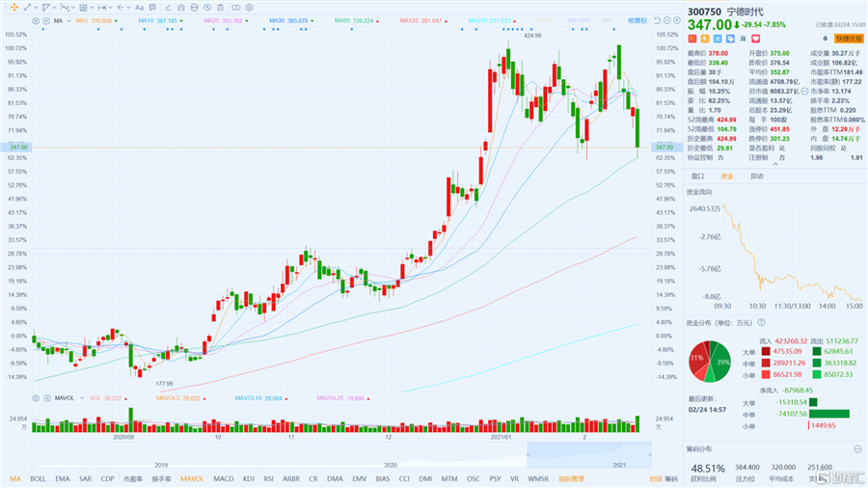The height and width of the screenshot is (488, 868).
Task: Click the trash clipboard delete-drawings icon
Action: 220,8
